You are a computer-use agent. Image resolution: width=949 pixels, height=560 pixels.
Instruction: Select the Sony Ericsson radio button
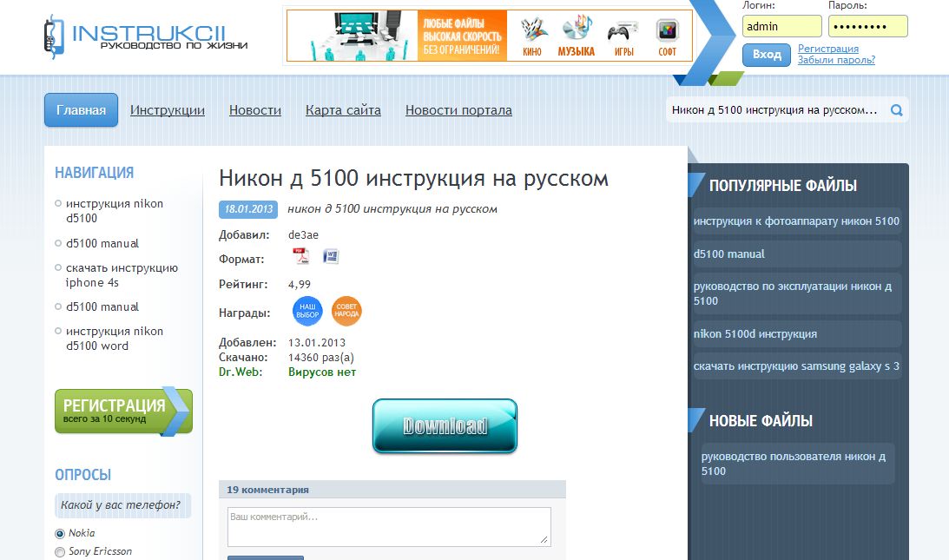[x=59, y=552]
